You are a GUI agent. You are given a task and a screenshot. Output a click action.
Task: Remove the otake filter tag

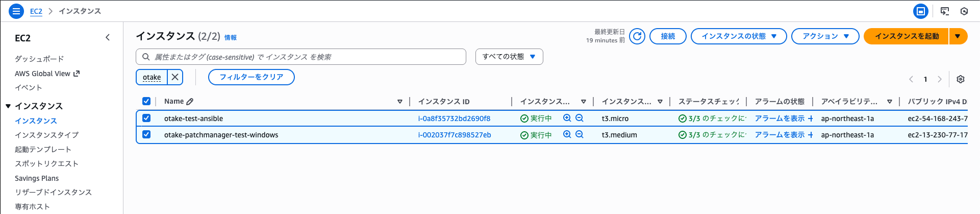click(x=175, y=77)
